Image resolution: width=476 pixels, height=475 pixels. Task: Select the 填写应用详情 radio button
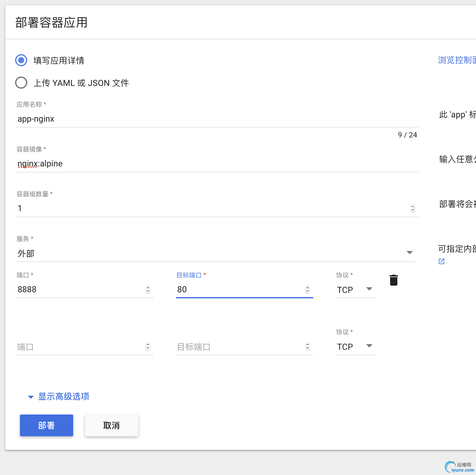(21, 60)
